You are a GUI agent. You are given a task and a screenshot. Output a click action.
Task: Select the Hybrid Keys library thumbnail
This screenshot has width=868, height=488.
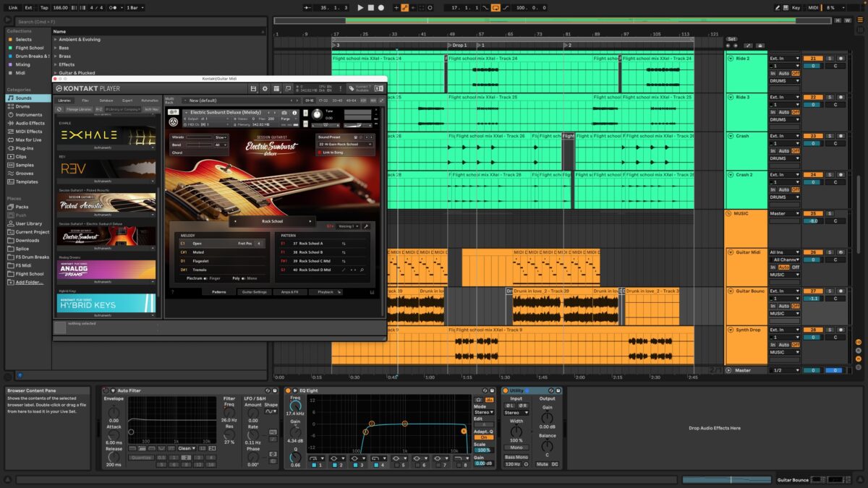(x=107, y=303)
